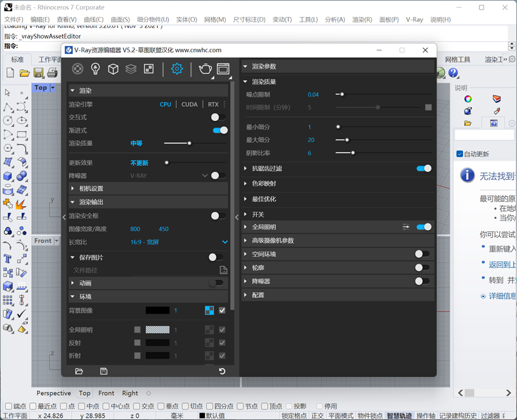
Task: Toggle the 交互式 interactive switch
Action: [x=218, y=117]
